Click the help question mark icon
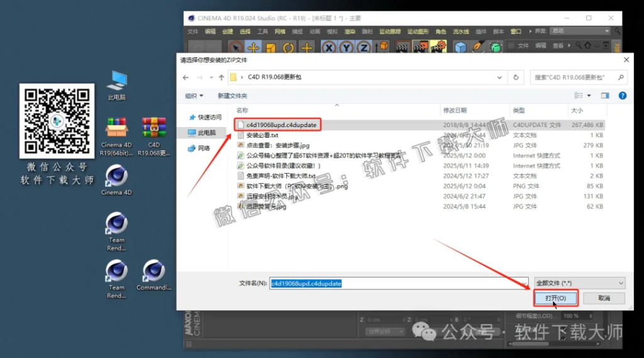 pyautogui.click(x=622, y=96)
